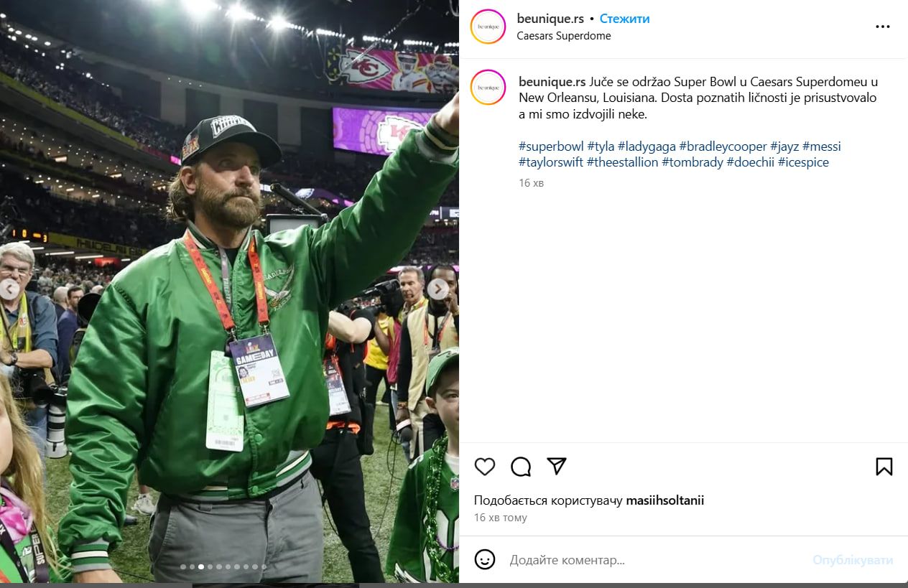Open the #bradleycooper hashtag
The height and width of the screenshot is (588, 908).
coord(723,146)
